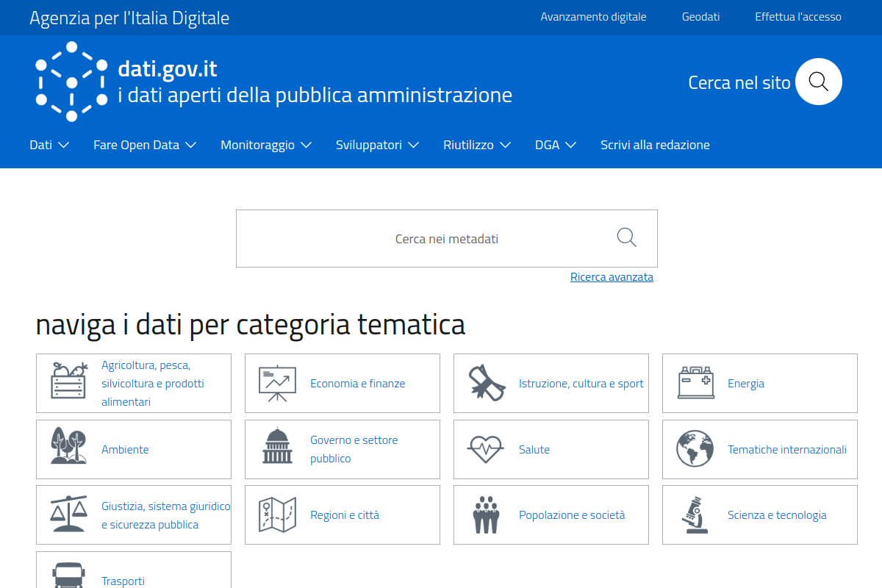Open Agricoltura, pesca, silvicoltura category text
The width and height of the screenshot is (882, 588).
[153, 383]
